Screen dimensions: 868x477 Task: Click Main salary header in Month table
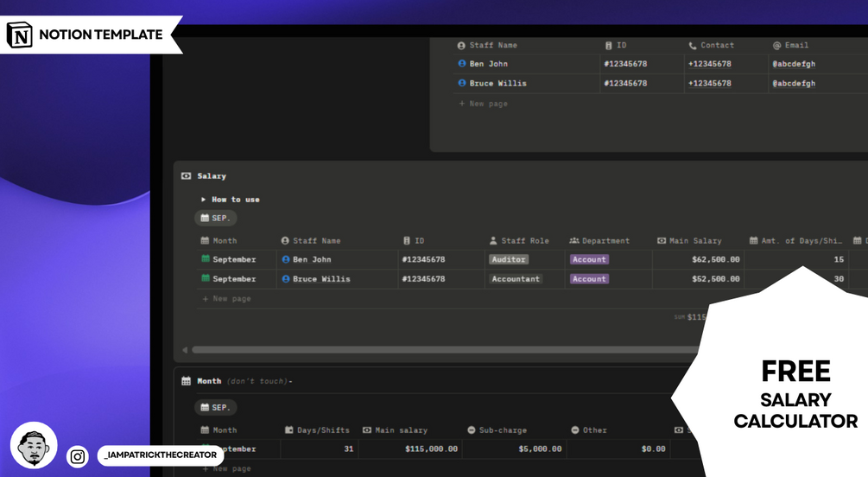click(396, 430)
